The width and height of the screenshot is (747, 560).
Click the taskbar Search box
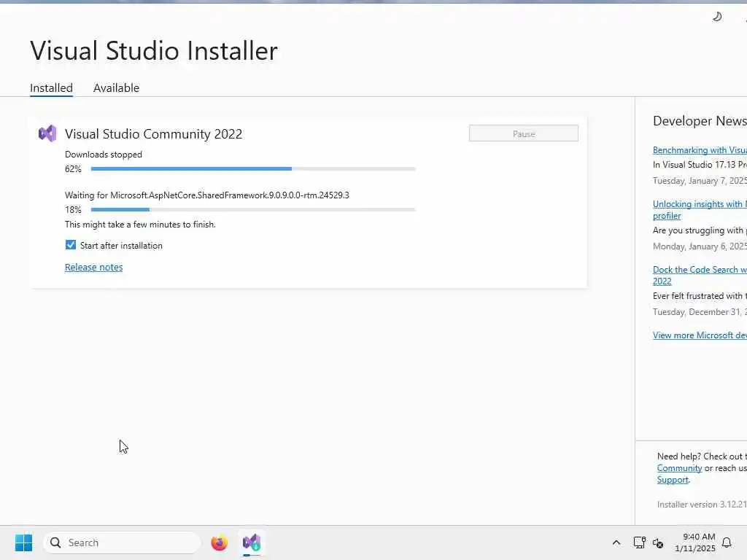click(x=122, y=542)
